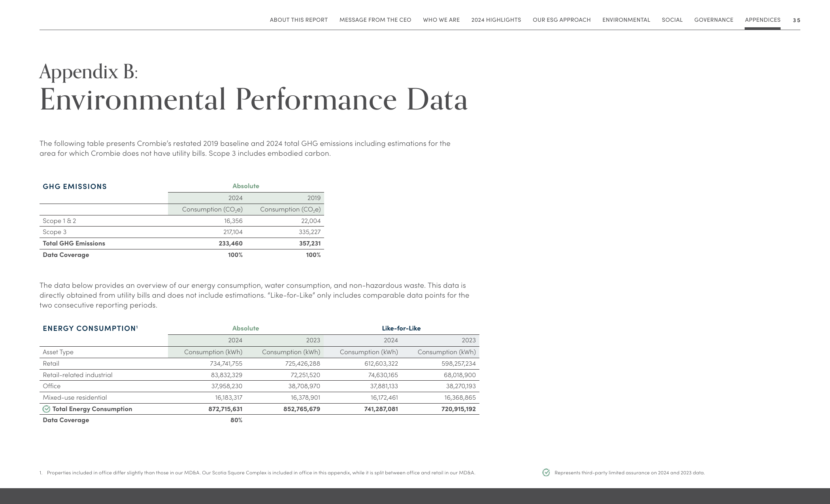Image resolution: width=830 pixels, height=504 pixels.
Task: Select the 2019 total 357,231
Action: coord(309,244)
